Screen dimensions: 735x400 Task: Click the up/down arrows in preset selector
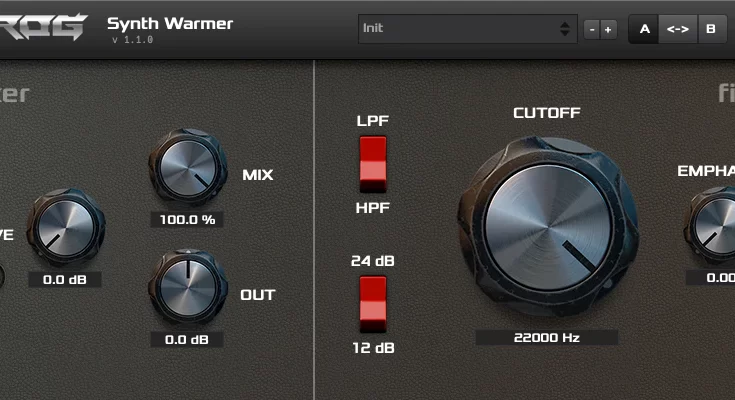565,29
